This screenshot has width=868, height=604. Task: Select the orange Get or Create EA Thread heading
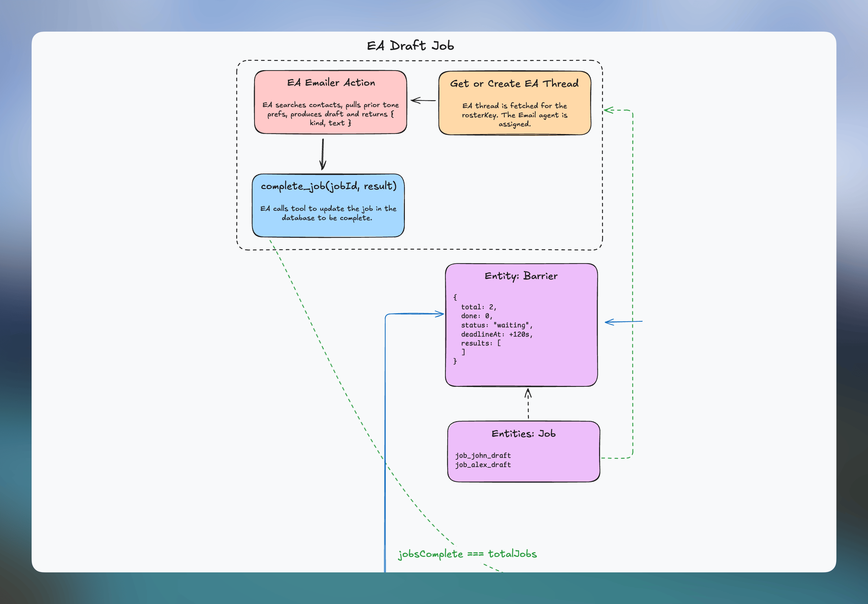(514, 84)
